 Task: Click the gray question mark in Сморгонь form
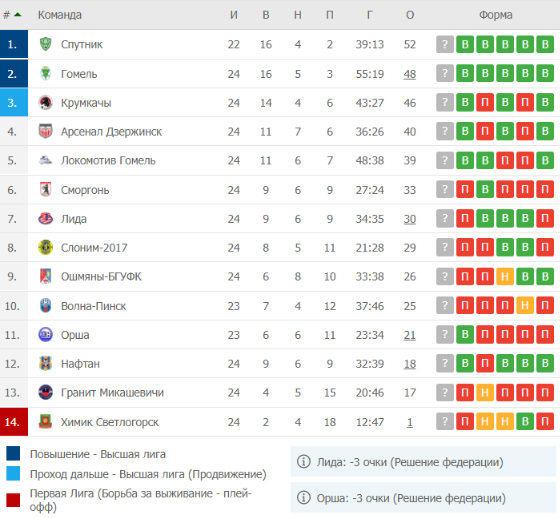point(445,189)
